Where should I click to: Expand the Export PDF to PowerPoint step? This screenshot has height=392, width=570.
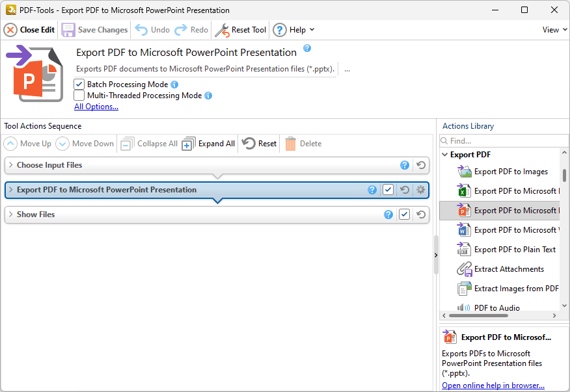tap(11, 190)
